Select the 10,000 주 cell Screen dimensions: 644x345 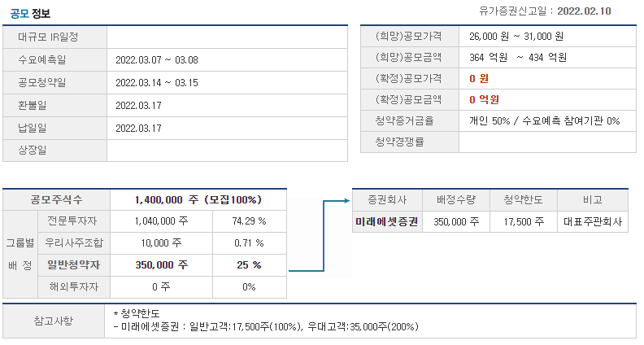[162, 243]
